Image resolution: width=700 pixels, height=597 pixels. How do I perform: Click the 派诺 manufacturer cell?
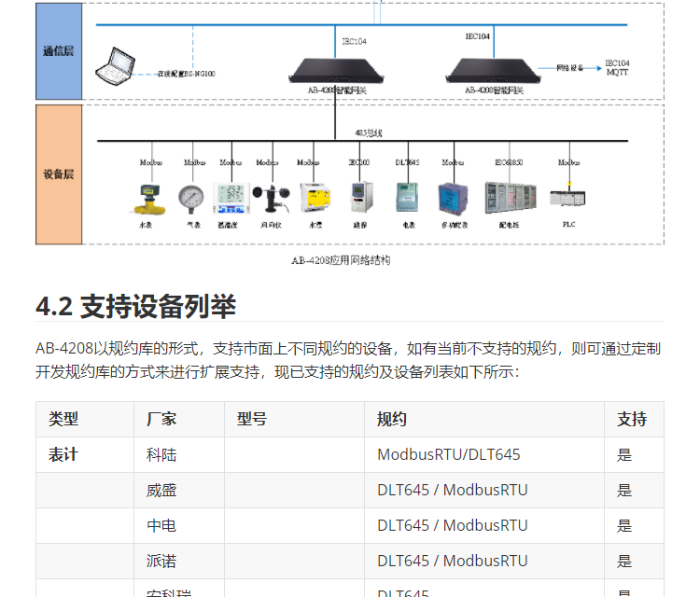[x=179, y=561]
